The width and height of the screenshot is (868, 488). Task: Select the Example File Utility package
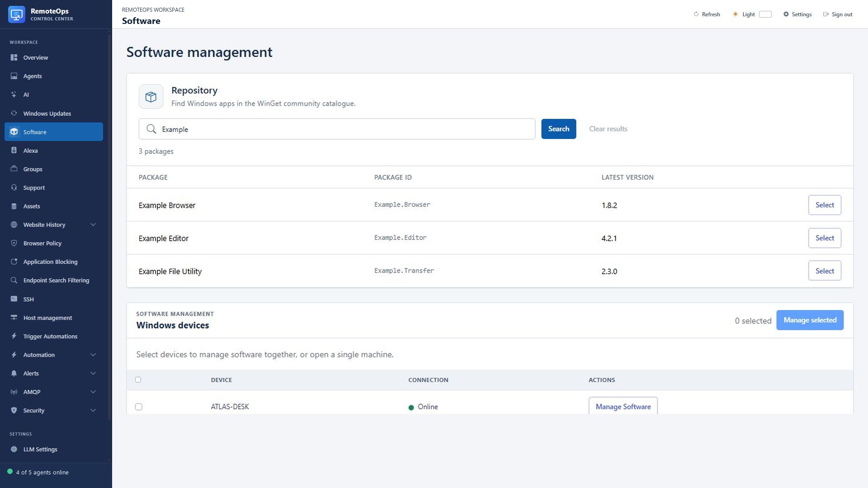(825, 271)
